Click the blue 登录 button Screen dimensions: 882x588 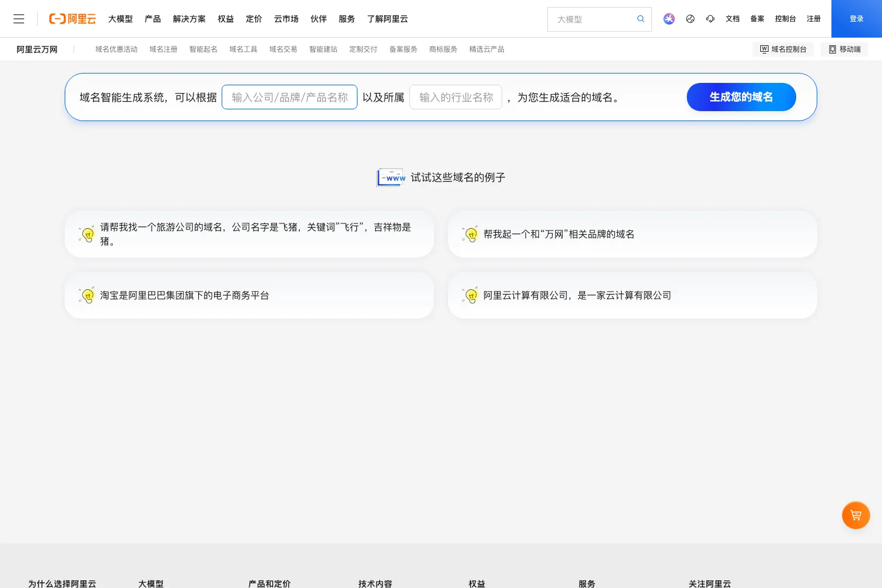coord(857,19)
